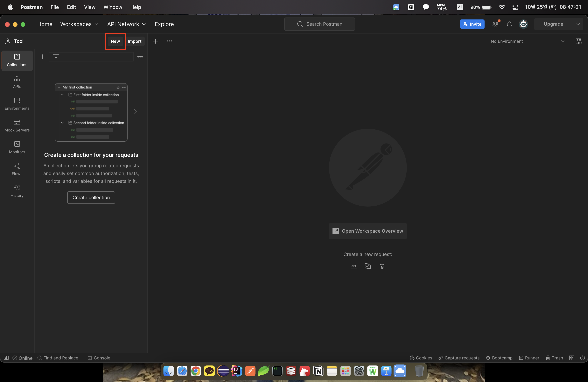Click Open Workspace Overview
Image resolution: width=588 pixels, height=382 pixels.
pos(368,231)
